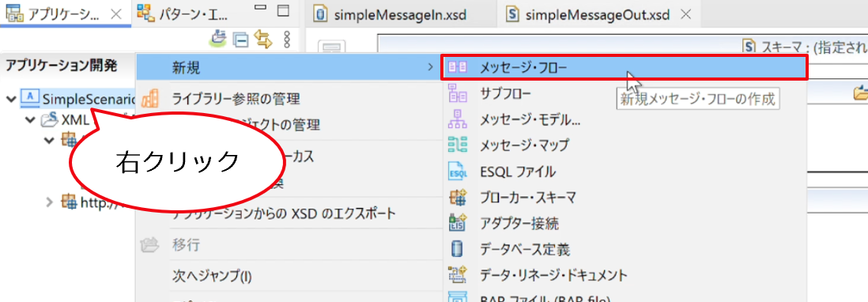Screen dimensions: 868x302
Task: Toggle link with editor arrows icon
Action: (x=263, y=40)
